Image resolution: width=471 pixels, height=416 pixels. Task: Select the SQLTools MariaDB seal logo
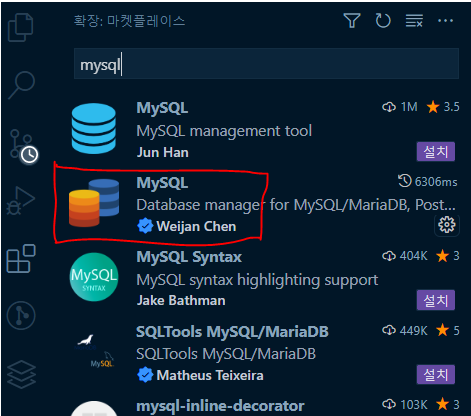[x=95, y=351]
